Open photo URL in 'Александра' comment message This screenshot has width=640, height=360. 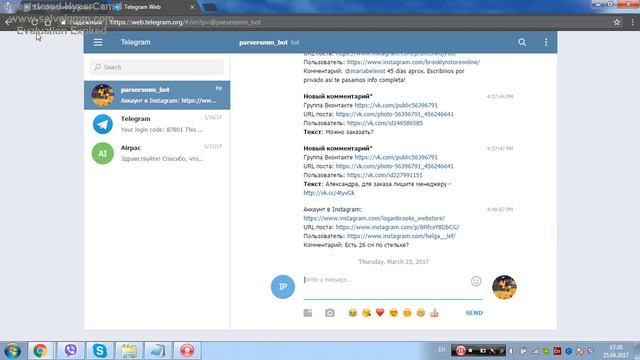394,166
